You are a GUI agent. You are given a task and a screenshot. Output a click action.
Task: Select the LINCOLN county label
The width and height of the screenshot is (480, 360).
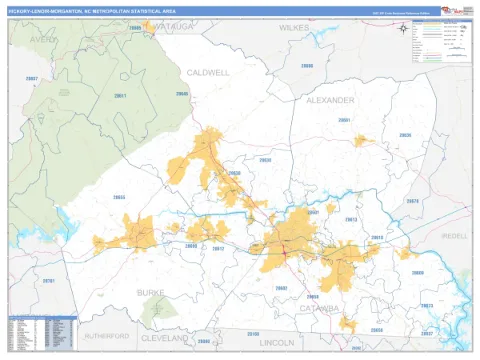(277, 343)
